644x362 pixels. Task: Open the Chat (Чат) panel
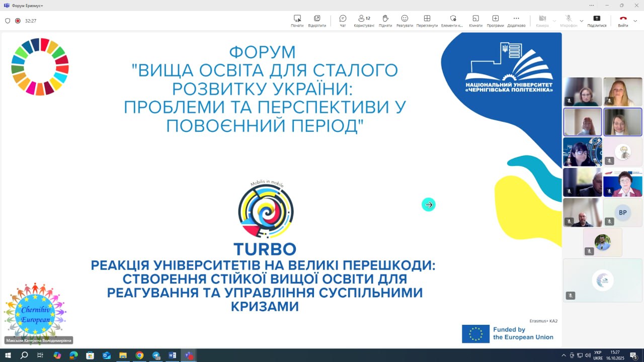(343, 20)
